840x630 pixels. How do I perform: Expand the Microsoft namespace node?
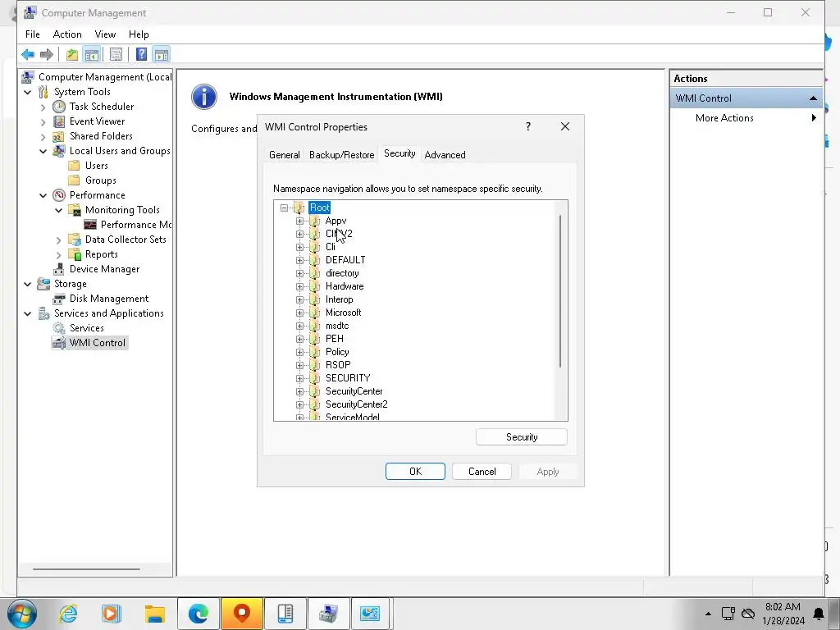(x=299, y=313)
